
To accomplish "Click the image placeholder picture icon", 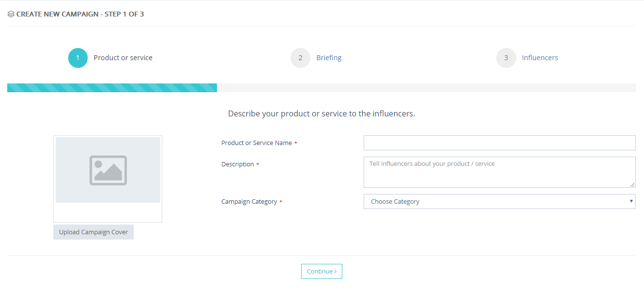I will (x=108, y=170).
